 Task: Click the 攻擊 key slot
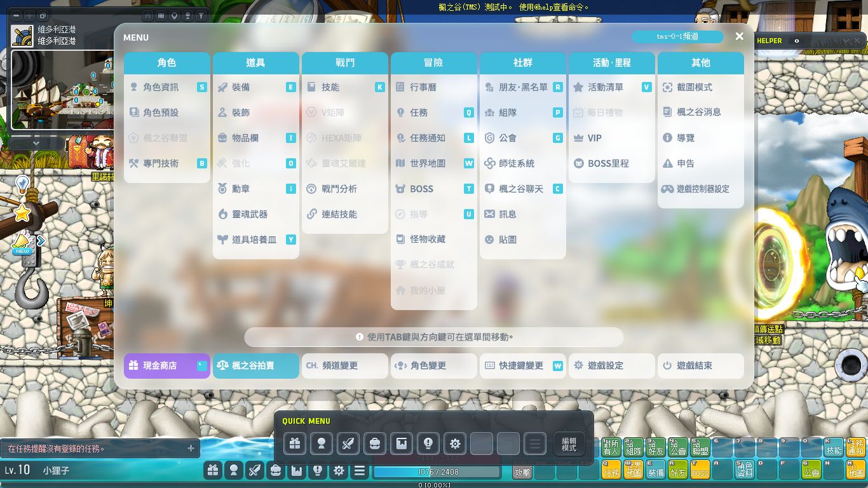(522, 473)
